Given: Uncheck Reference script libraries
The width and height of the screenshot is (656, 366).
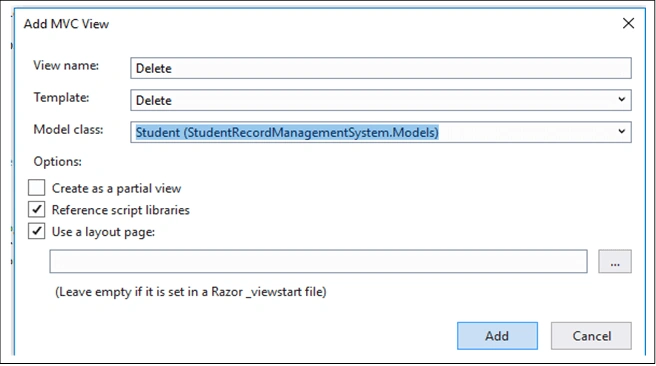Looking at the screenshot, I should point(36,209).
